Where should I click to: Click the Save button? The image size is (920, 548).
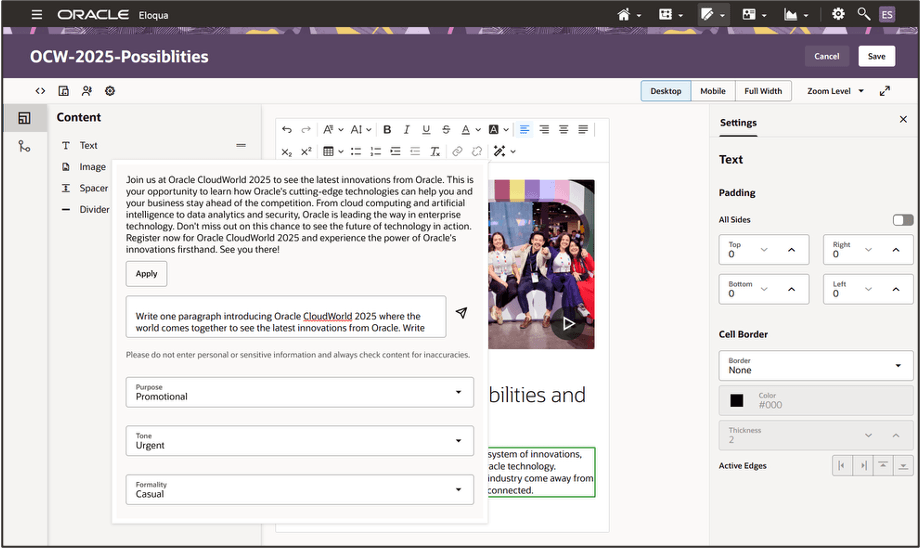point(876,56)
